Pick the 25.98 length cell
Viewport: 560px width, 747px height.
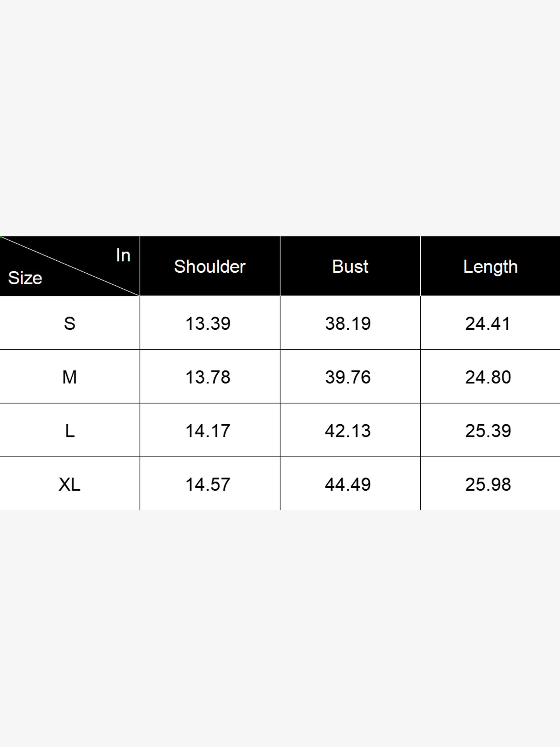point(488,484)
